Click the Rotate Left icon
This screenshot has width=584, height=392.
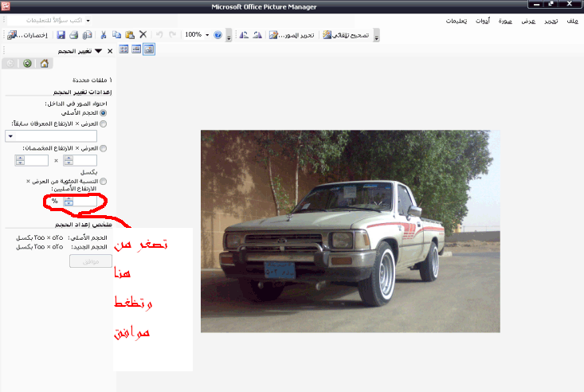point(244,35)
